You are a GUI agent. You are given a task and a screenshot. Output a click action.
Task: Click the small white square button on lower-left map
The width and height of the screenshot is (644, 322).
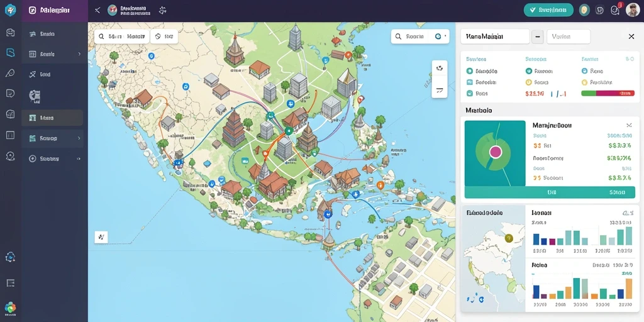[101, 237]
